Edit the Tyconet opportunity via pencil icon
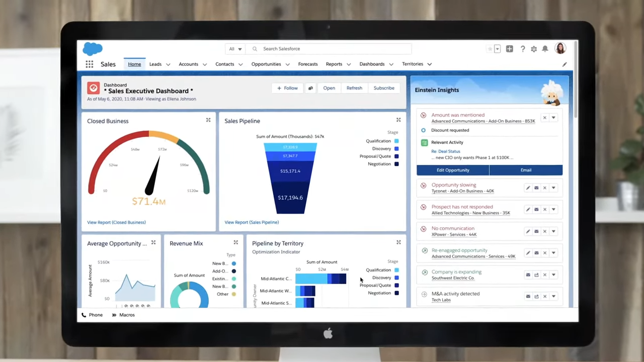 (x=528, y=187)
